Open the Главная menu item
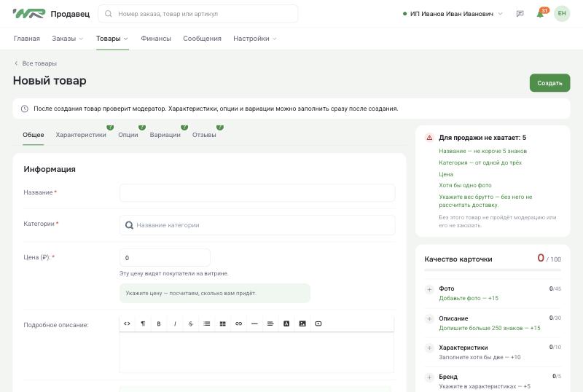Image resolution: width=583 pixels, height=392 pixels. [x=26, y=39]
